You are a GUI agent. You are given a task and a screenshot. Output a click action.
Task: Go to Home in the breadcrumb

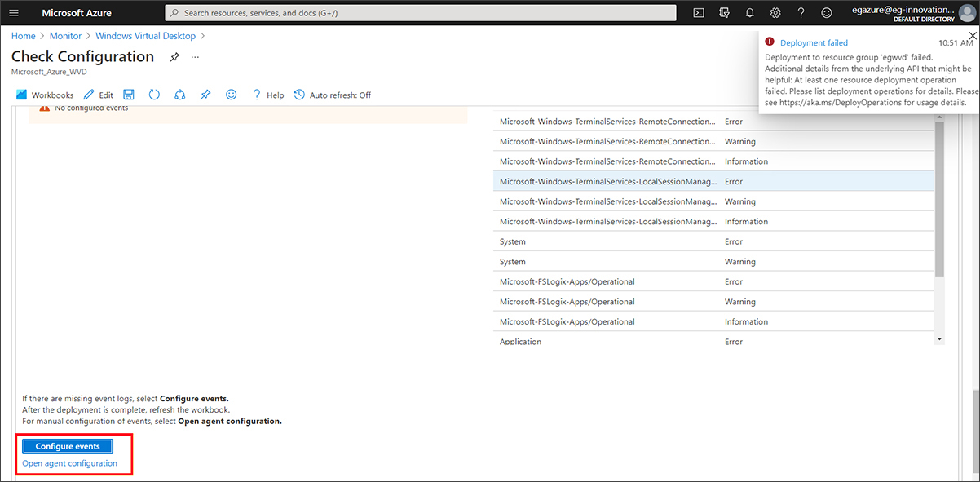click(x=24, y=36)
